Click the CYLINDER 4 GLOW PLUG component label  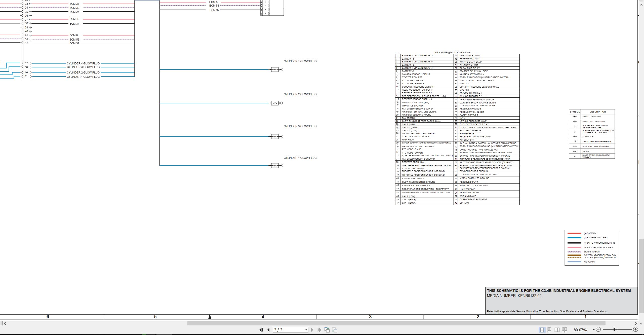pyautogui.click(x=300, y=158)
